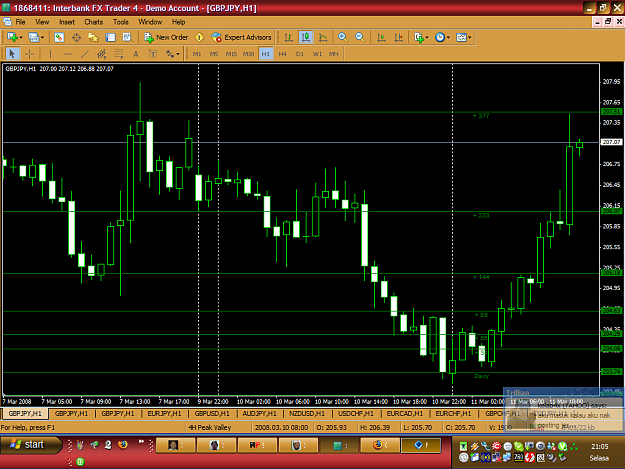Image resolution: width=625 pixels, height=469 pixels.
Task: Select the arrow Cursor tool
Action: click(x=12, y=53)
